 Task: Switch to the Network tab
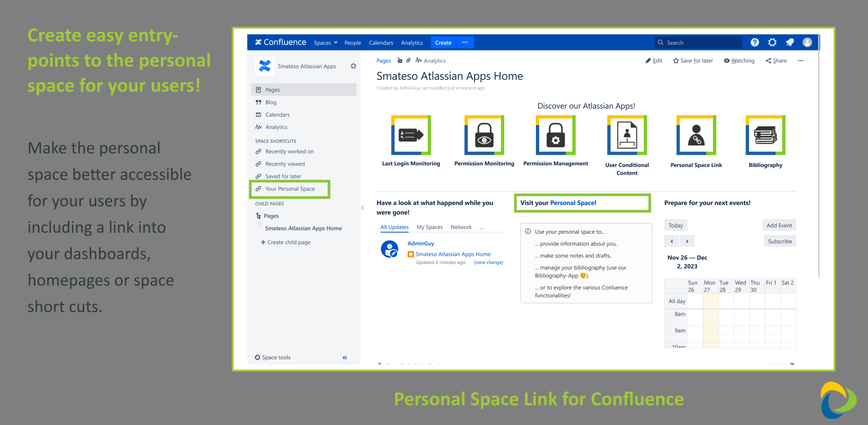tap(461, 228)
